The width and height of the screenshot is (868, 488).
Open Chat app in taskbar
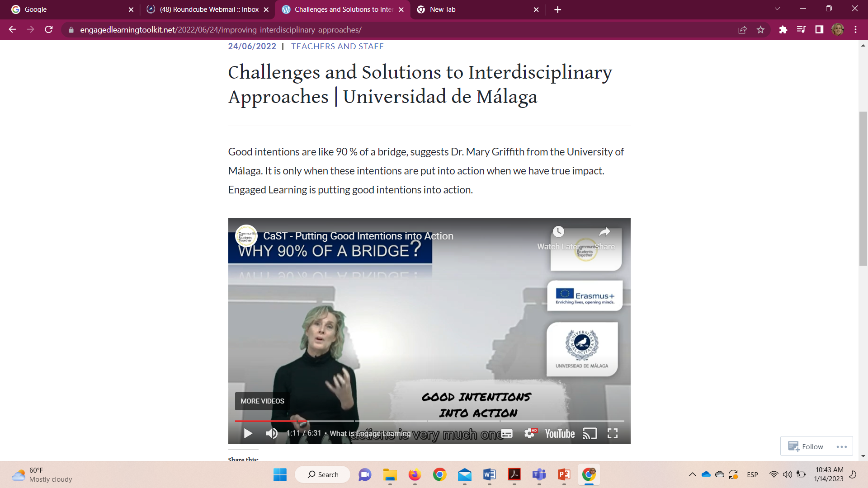365,474
